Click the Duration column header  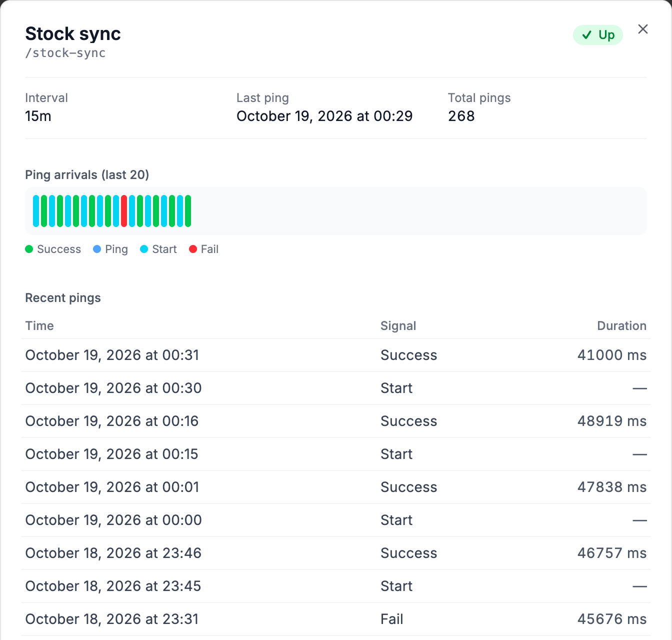(x=621, y=326)
